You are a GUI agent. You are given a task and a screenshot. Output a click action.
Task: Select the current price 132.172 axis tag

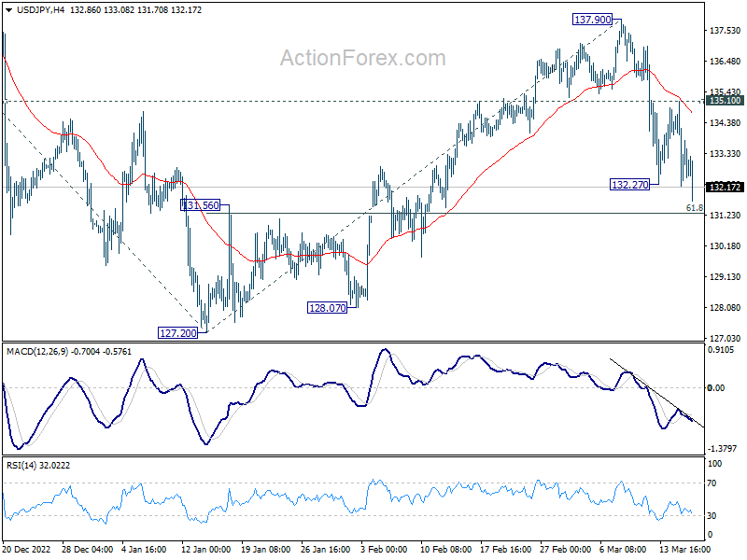(x=725, y=188)
